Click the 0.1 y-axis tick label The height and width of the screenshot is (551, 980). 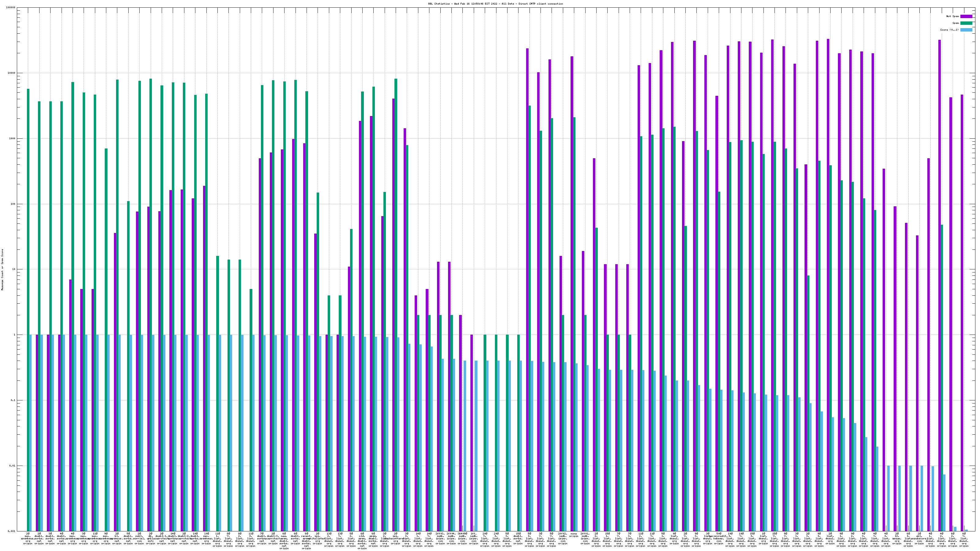13,400
